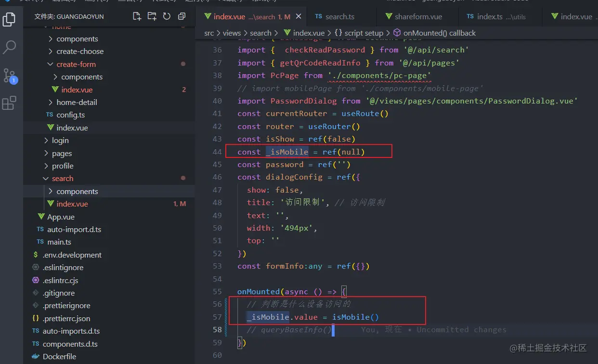
Task: Open components.d.ts file
Action: [x=70, y=344]
